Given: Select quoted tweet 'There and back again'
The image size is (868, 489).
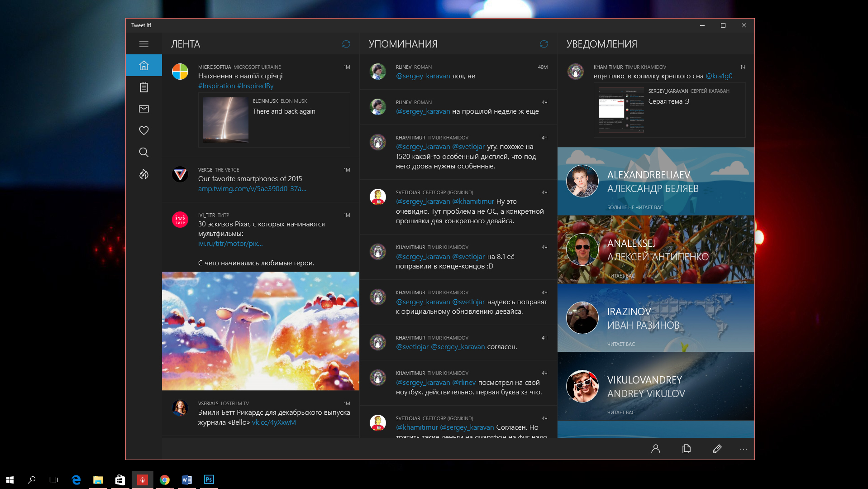Looking at the screenshot, I should tap(274, 120).
